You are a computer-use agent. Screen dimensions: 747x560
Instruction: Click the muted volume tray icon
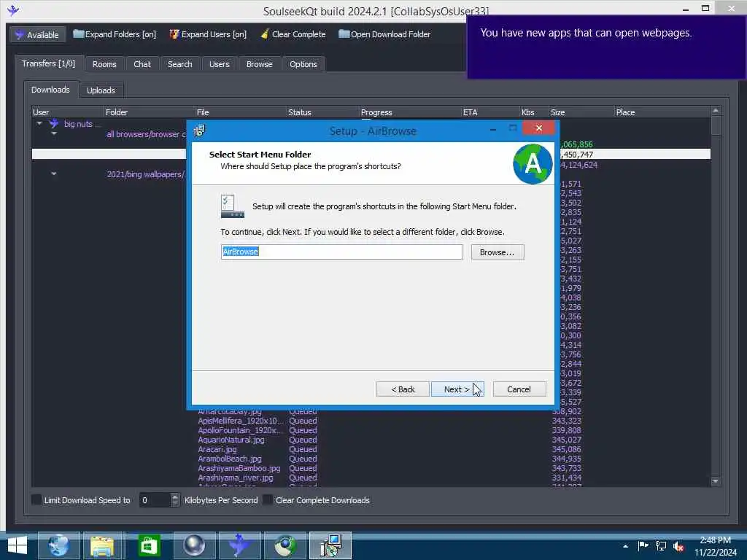[678, 546]
